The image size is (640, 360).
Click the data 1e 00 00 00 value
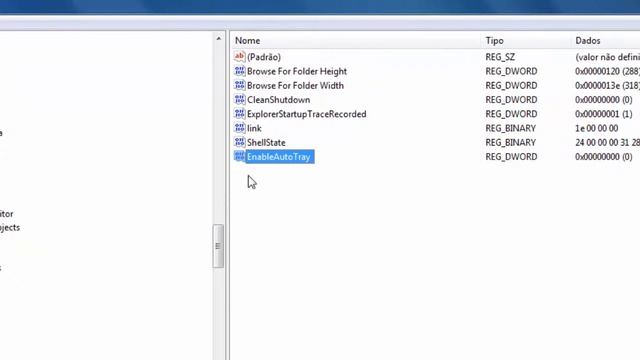pyautogui.click(x=596, y=129)
